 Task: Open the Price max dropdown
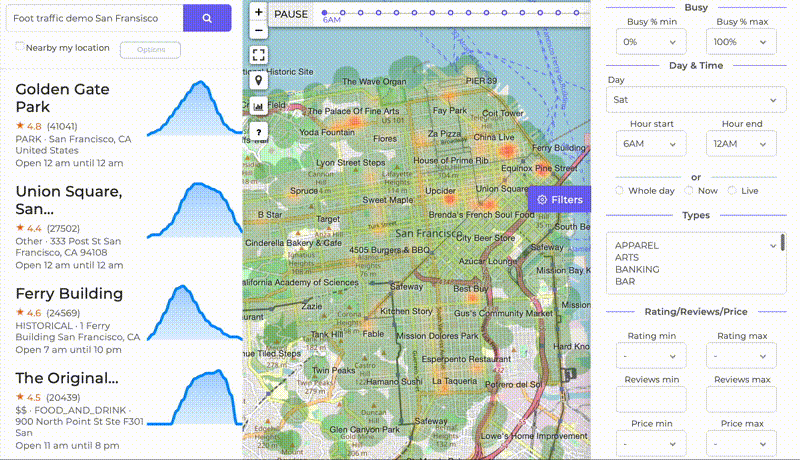[x=741, y=444]
